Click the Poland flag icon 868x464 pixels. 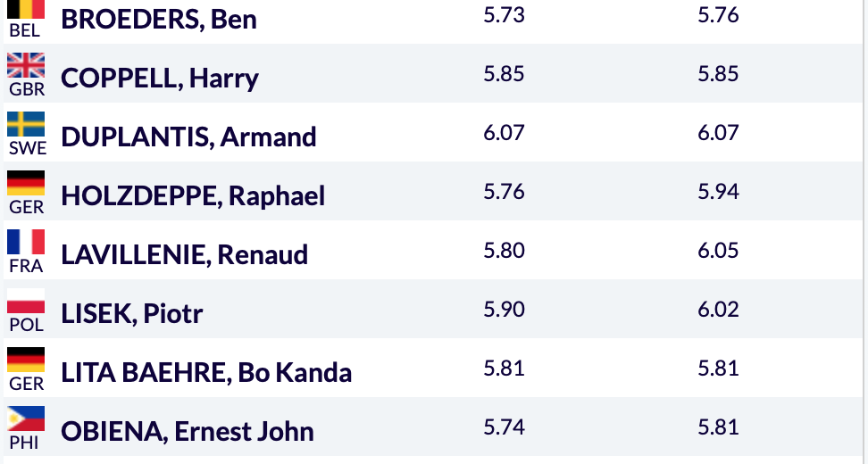pyautogui.click(x=26, y=301)
